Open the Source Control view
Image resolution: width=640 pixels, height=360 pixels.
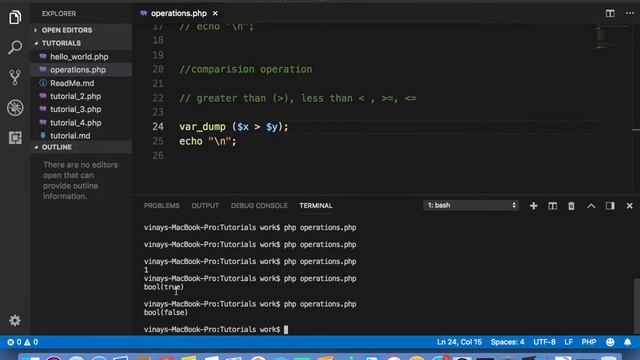tap(15, 77)
